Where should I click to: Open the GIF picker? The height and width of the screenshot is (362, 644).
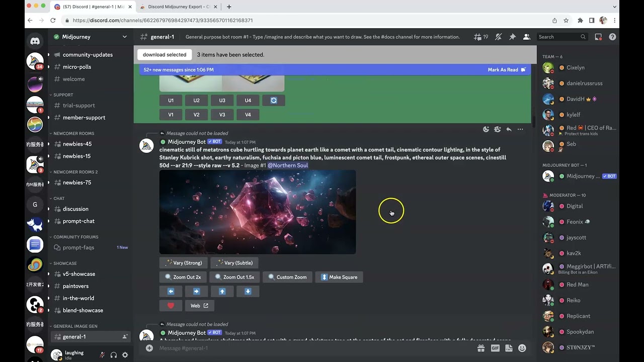click(x=495, y=348)
